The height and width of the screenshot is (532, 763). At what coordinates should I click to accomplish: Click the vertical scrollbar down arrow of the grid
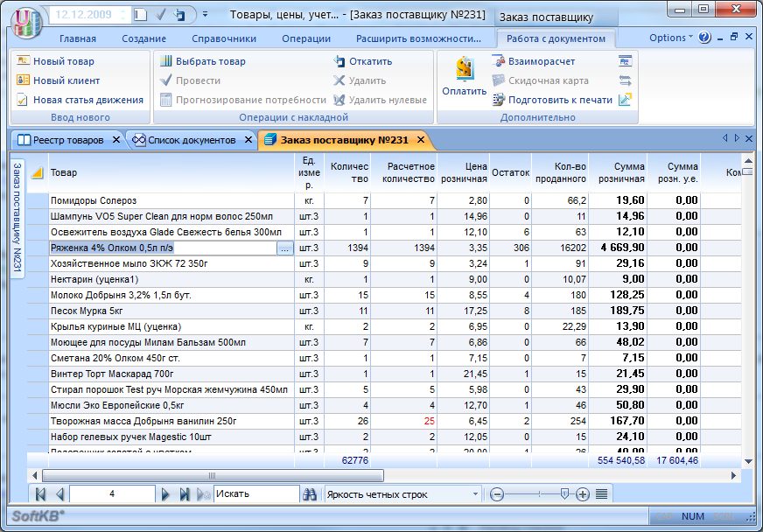pyautogui.click(x=748, y=461)
